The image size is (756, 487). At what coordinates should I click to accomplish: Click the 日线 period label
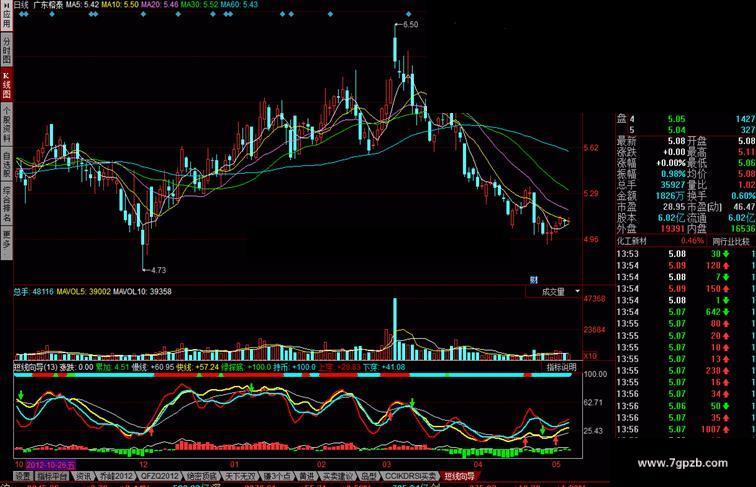(21, 5)
